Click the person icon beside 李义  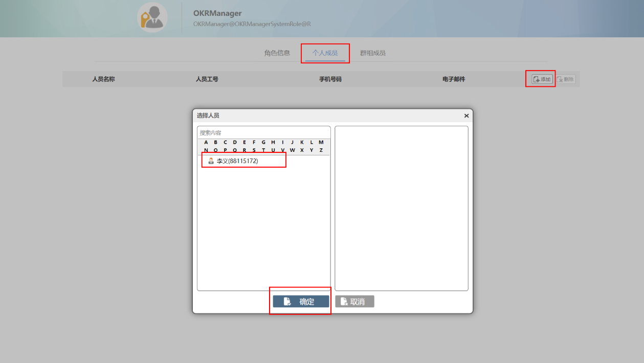pos(211,161)
